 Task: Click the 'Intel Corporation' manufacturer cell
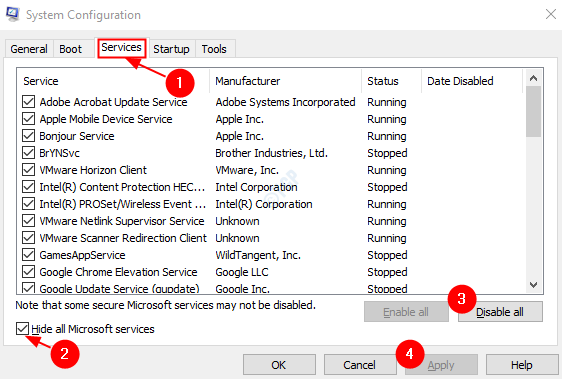pos(256,187)
